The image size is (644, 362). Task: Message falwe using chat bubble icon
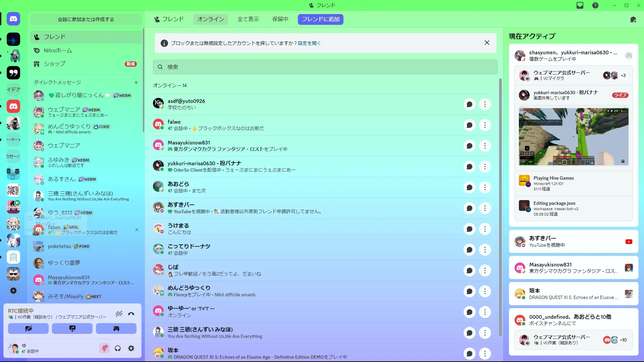pos(469,125)
